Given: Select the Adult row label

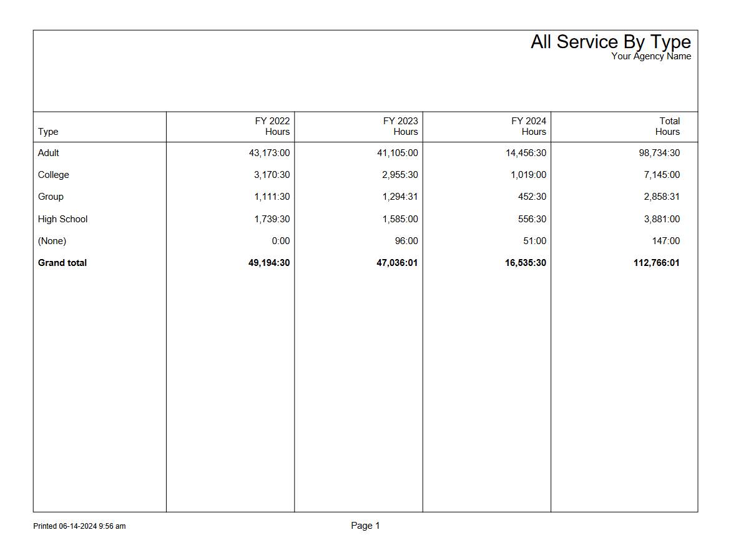Looking at the screenshot, I should 48,153.
